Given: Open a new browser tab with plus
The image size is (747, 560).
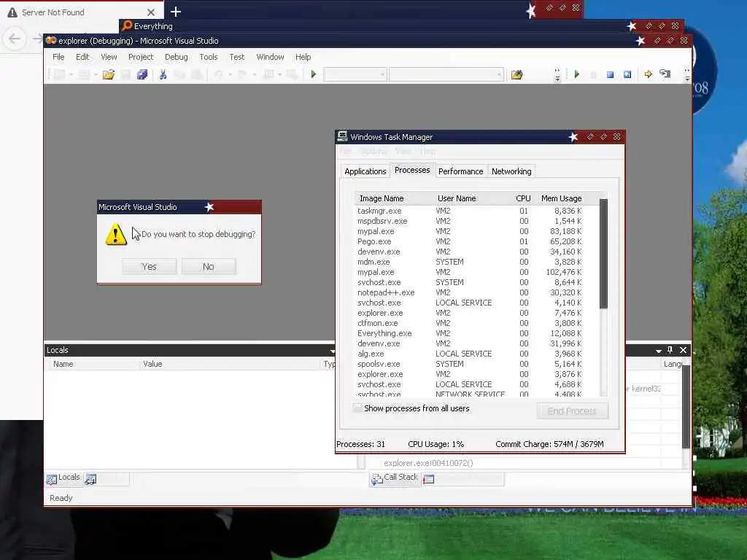Looking at the screenshot, I should tap(175, 12).
